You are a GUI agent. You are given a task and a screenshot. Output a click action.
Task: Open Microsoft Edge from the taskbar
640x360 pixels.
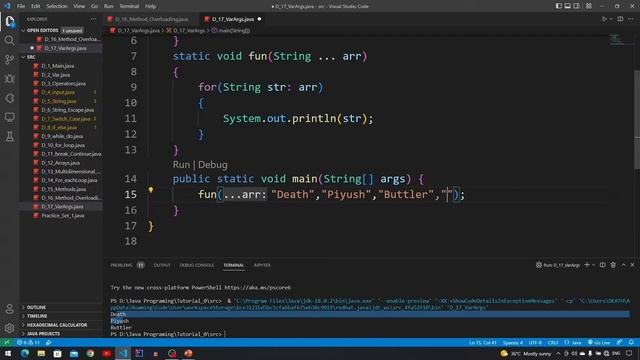click(25, 353)
